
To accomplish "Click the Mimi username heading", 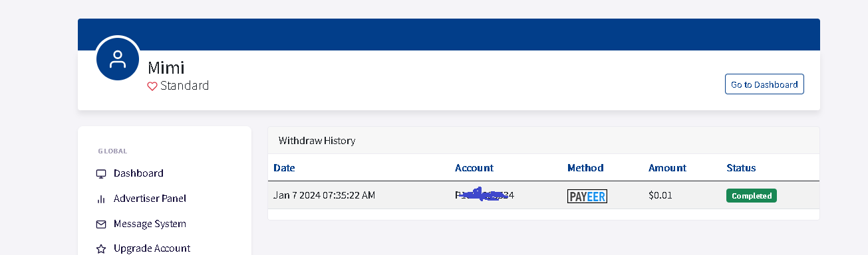I will coord(166,68).
